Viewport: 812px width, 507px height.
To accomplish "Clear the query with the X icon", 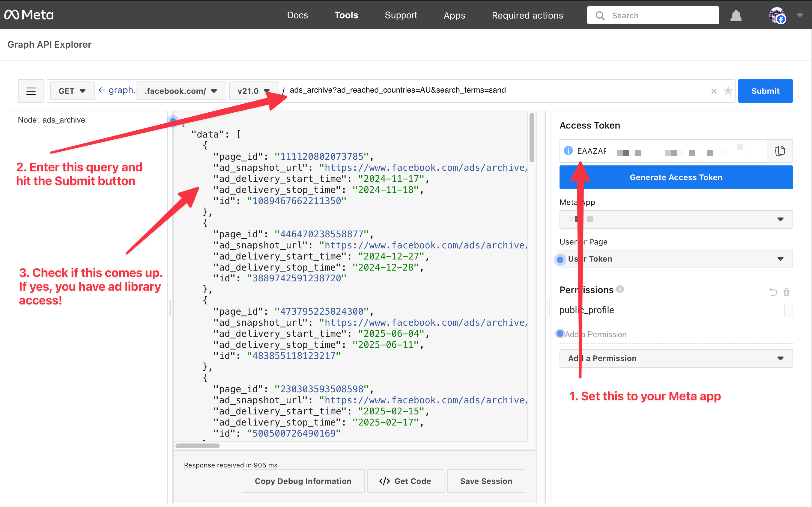I will 714,91.
